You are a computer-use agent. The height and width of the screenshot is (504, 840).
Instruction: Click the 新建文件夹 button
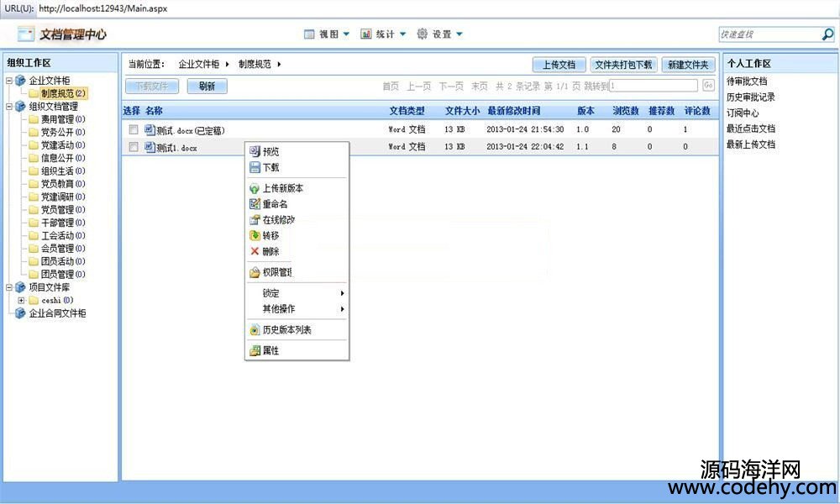click(x=689, y=65)
